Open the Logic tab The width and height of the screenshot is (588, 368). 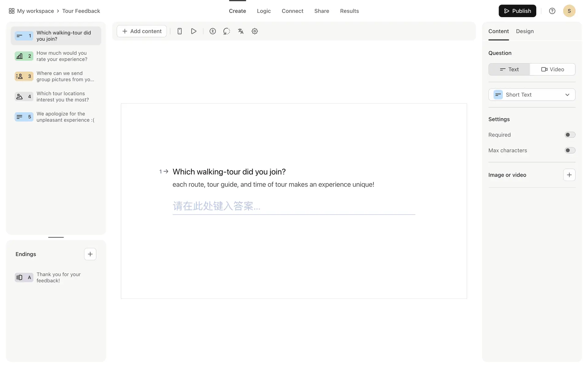264,11
